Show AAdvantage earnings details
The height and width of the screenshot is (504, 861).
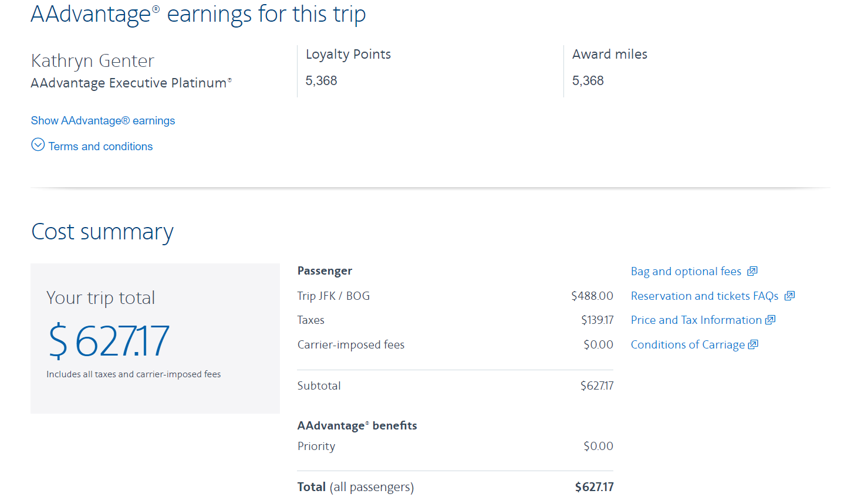pos(103,120)
